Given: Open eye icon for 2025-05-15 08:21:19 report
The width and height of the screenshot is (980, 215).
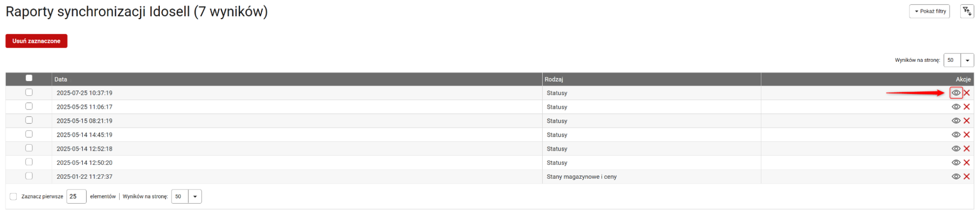Looking at the screenshot, I should [955, 121].
